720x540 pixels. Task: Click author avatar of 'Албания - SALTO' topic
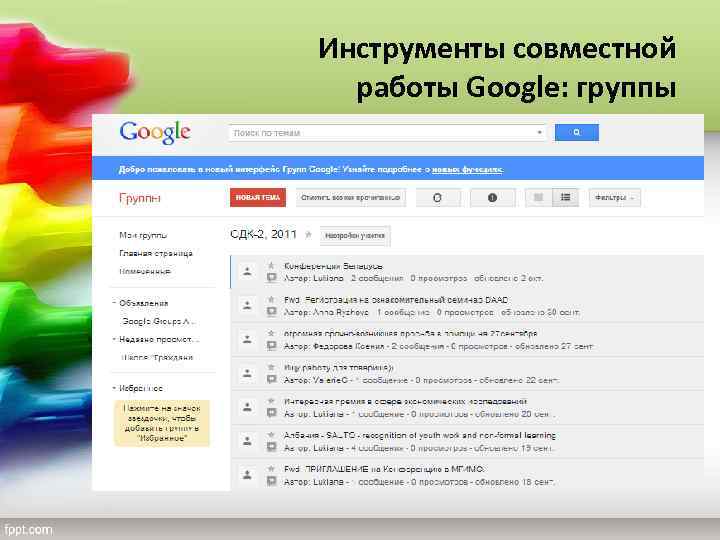click(247, 441)
